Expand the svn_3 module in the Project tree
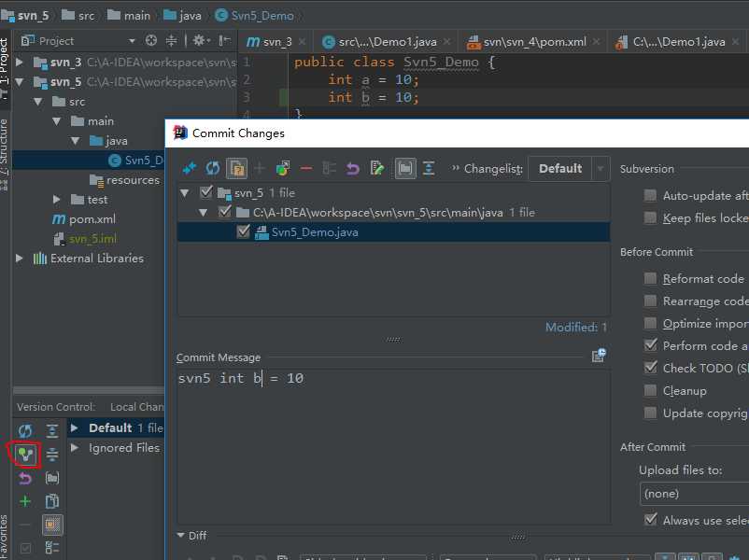The image size is (749, 560). pos(20,62)
